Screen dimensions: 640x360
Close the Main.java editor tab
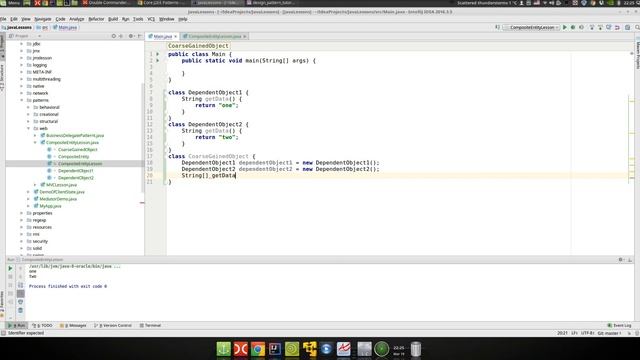click(176, 36)
